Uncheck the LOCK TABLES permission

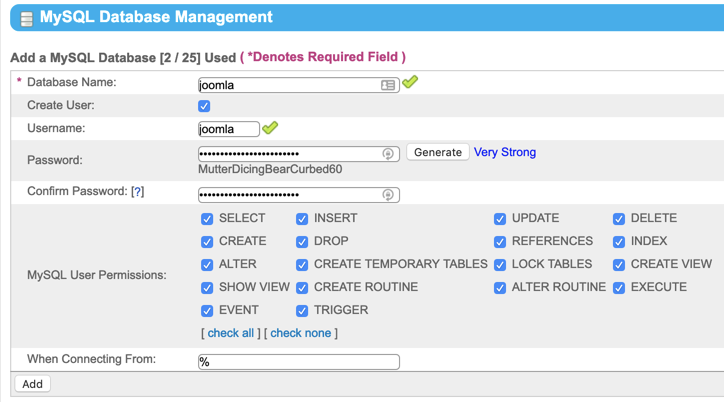click(x=499, y=265)
